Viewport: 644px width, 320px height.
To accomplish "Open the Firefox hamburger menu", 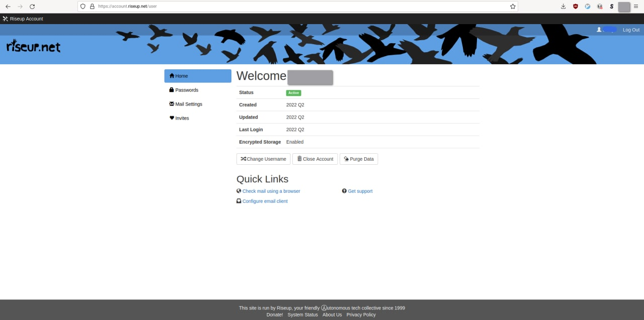I will (636, 7).
